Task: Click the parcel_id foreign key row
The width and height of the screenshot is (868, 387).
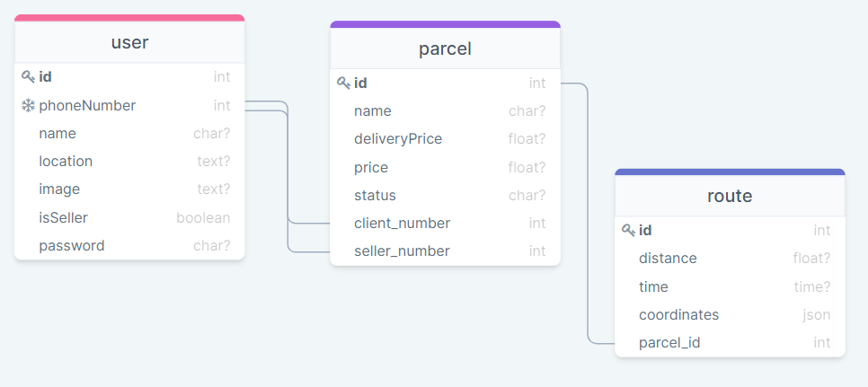Action: tap(730, 343)
